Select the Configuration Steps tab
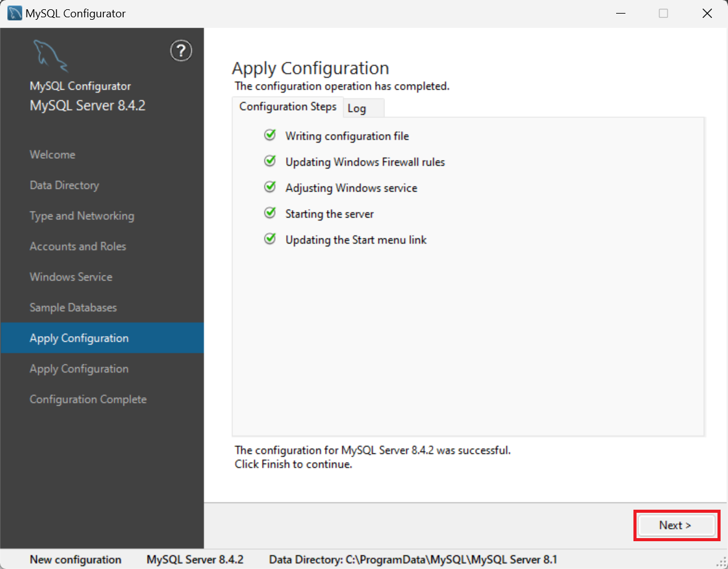 (288, 107)
